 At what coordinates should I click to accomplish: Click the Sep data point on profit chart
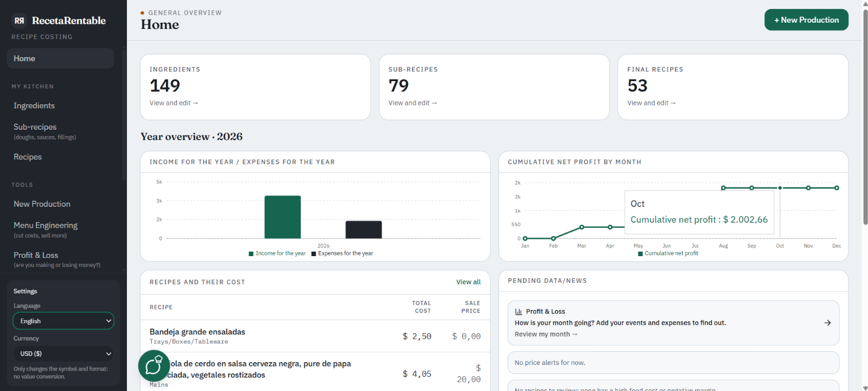(752, 188)
